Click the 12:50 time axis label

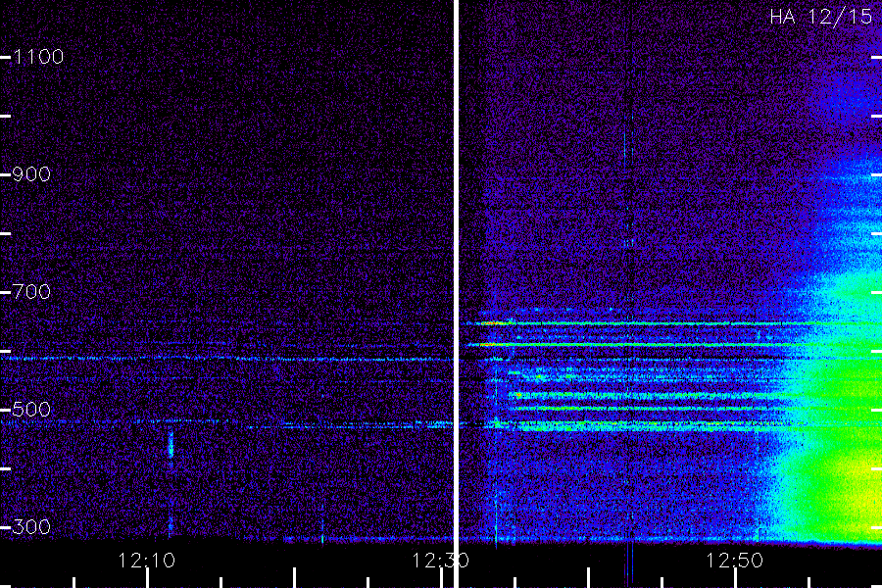pos(734,561)
